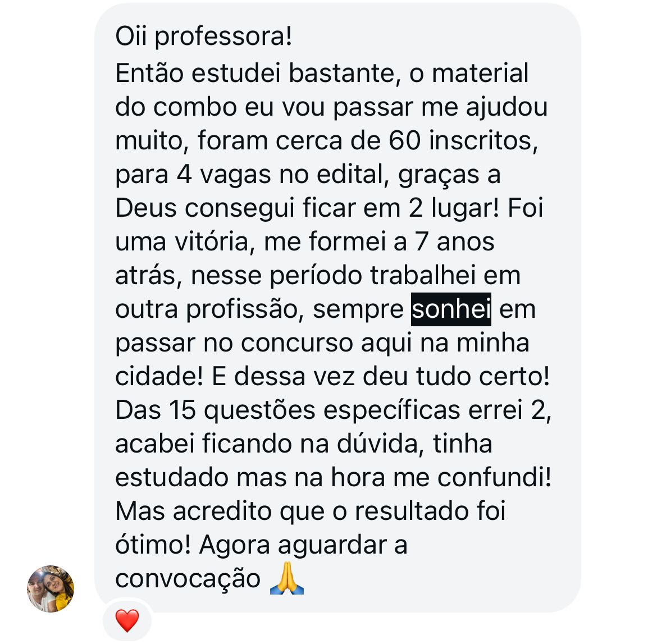Image resolution: width=657 pixels, height=644 pixels.
Task: Click the word "cidade!"
Action: coord(159,376)
